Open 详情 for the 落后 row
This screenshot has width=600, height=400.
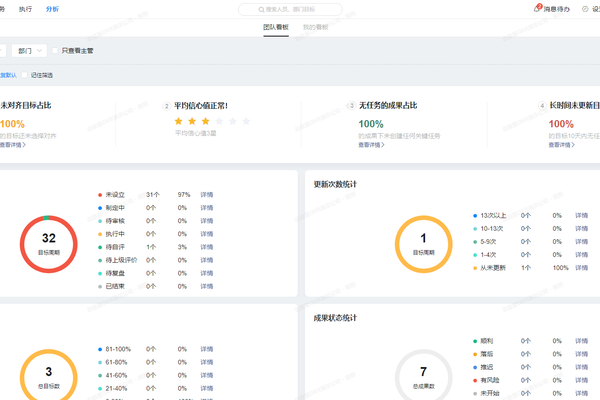pyautogui.click(x=581, y=354)
